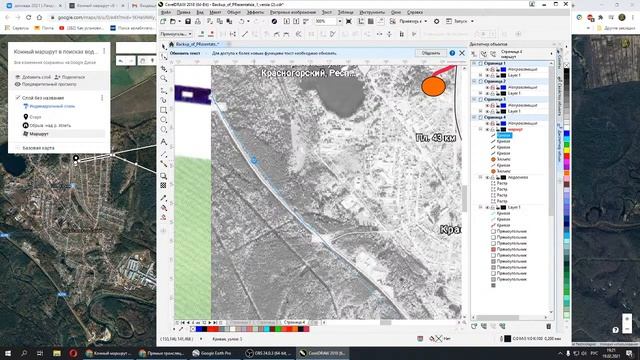Toggle visibility of Страница 4 Направляющие layer
Screen dimensions: 640x360
click(x=487, y=123)
